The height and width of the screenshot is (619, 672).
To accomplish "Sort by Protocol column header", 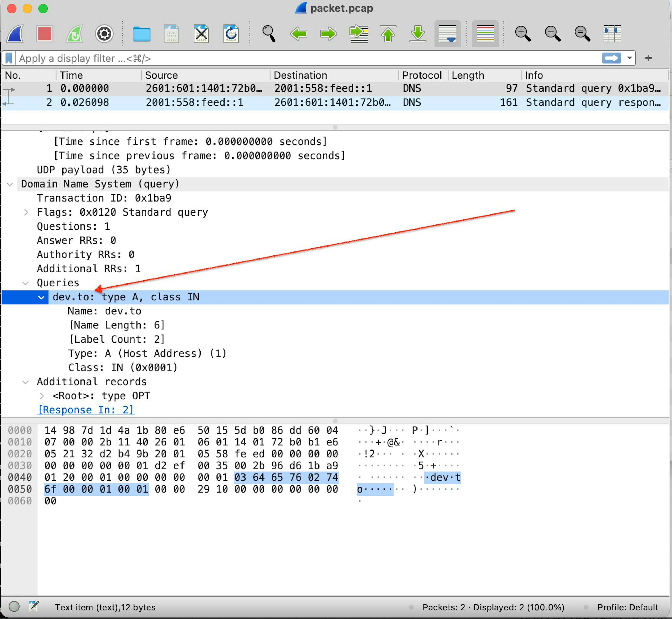I will coord(423,75).
